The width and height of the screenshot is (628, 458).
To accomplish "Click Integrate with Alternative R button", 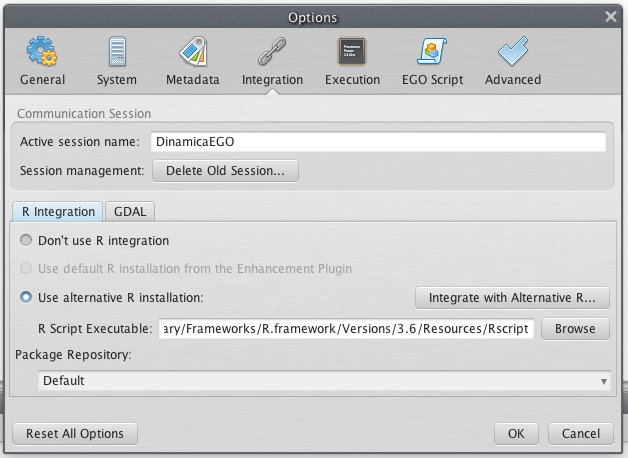I will (x=512, y=297).
